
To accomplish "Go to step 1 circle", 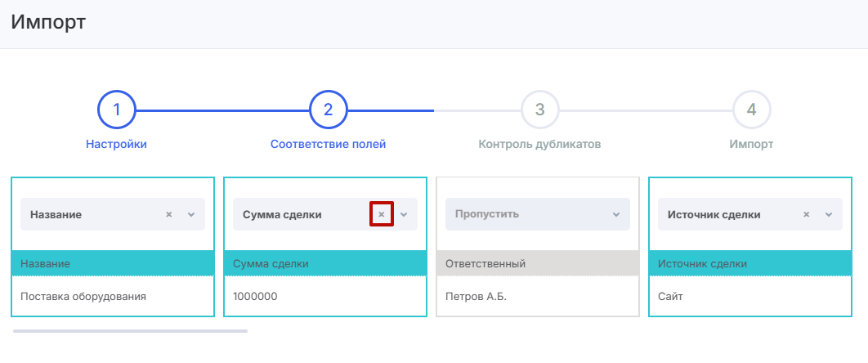I will coord(116,110).
